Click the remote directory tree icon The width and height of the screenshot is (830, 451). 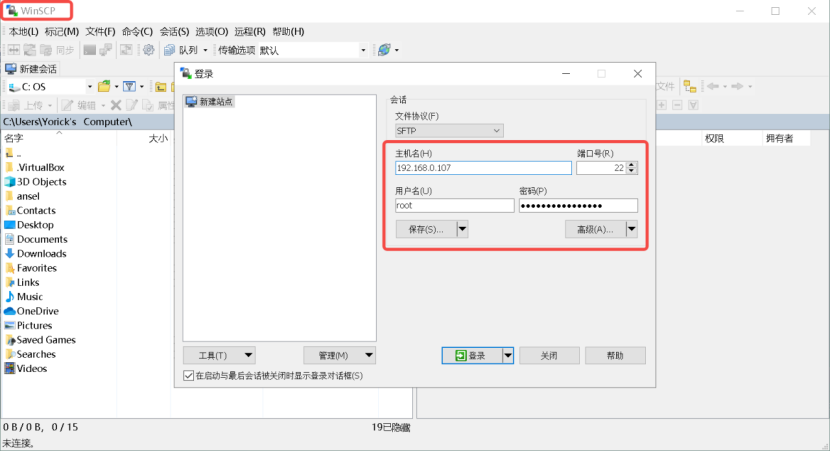click(689, 86)
